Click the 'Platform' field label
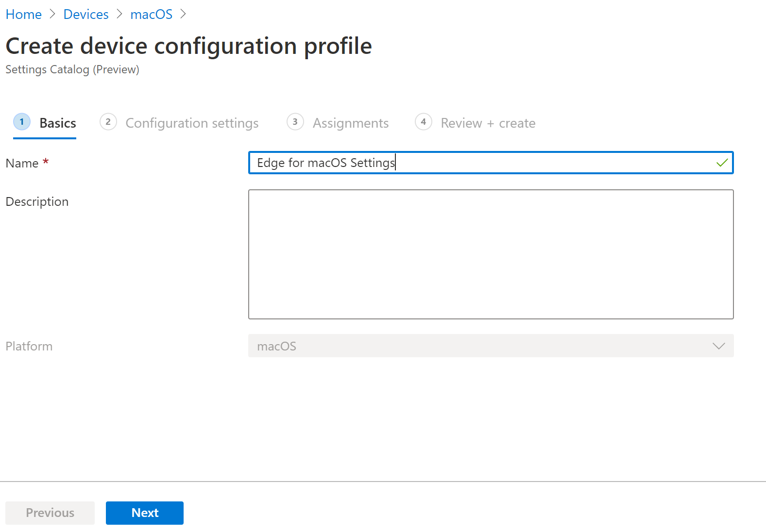 pos(29,347)
